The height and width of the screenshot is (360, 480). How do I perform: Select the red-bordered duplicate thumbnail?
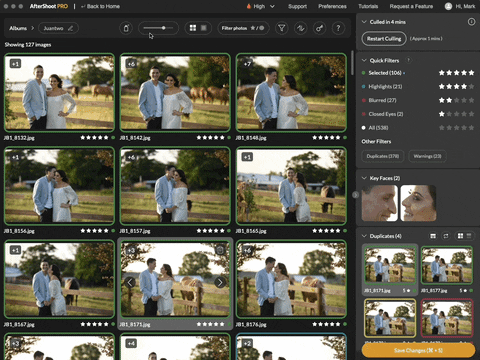[447, 318]
